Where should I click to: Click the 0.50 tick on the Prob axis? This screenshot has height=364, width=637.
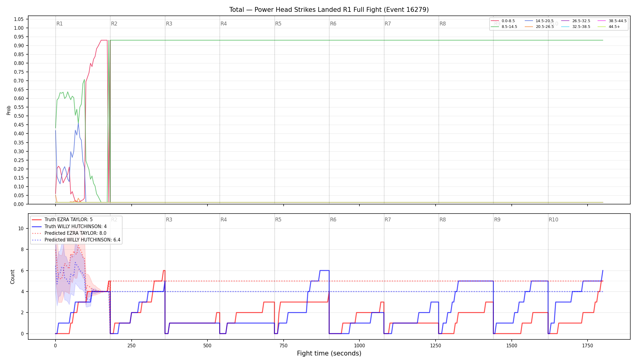(x=19, y=116)
